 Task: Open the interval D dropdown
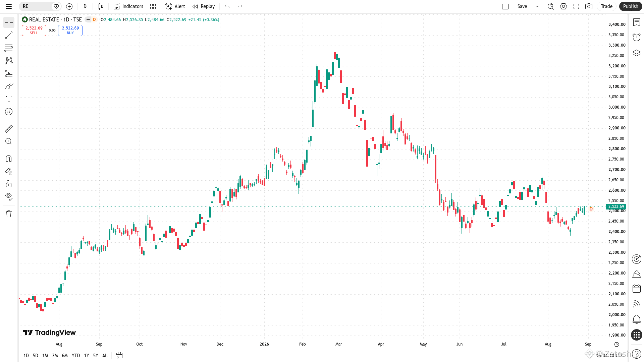point(85,6)
